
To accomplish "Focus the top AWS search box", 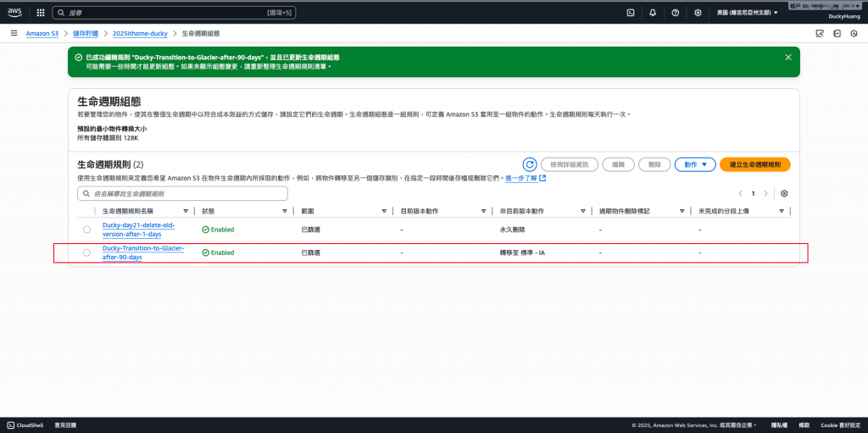I will [x=174, y=12].
